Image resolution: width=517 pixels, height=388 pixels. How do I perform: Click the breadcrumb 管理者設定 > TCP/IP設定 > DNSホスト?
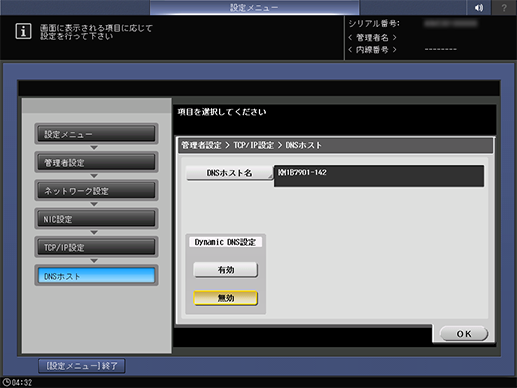[252, 145]
